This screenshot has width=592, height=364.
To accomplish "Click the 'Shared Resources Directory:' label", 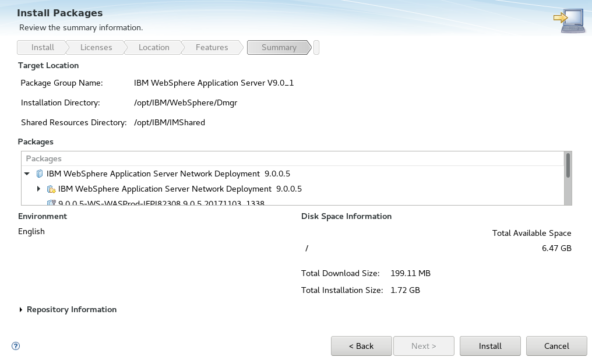I will coord(73,122).
